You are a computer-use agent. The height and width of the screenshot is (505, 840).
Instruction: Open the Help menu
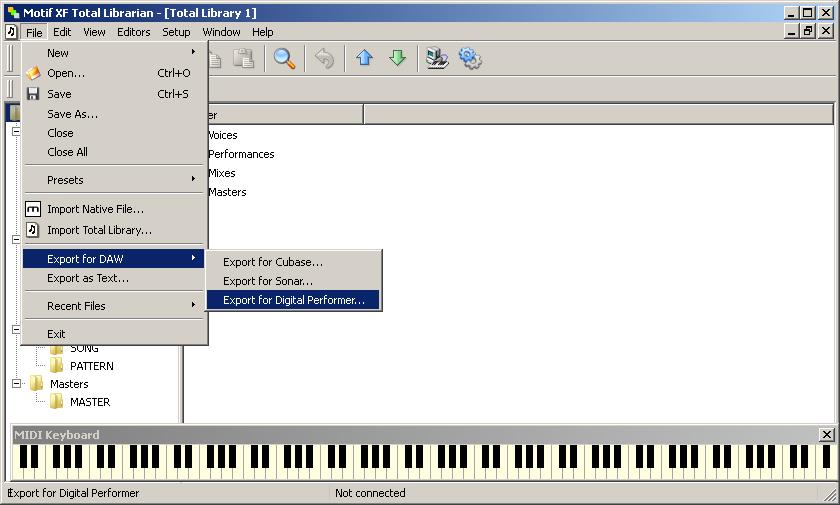[x=262, y=32]
